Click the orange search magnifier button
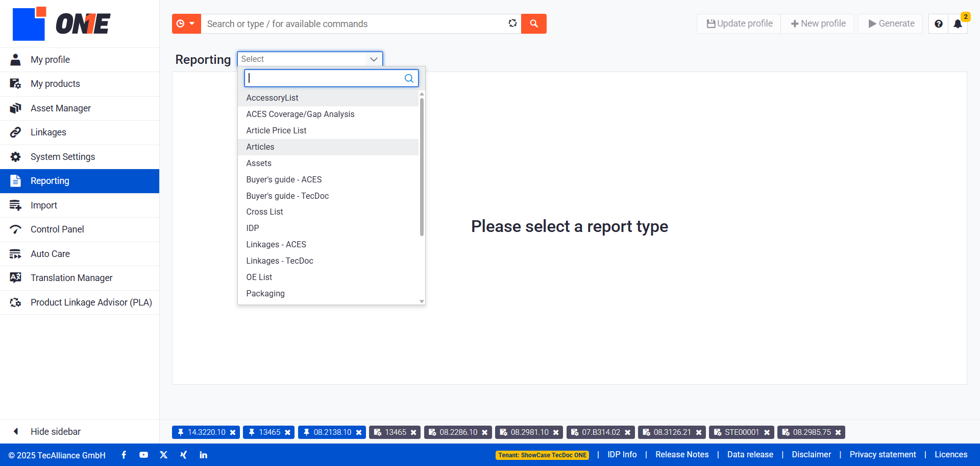Screen dimensions: 980x466 (x=534, y=24)
